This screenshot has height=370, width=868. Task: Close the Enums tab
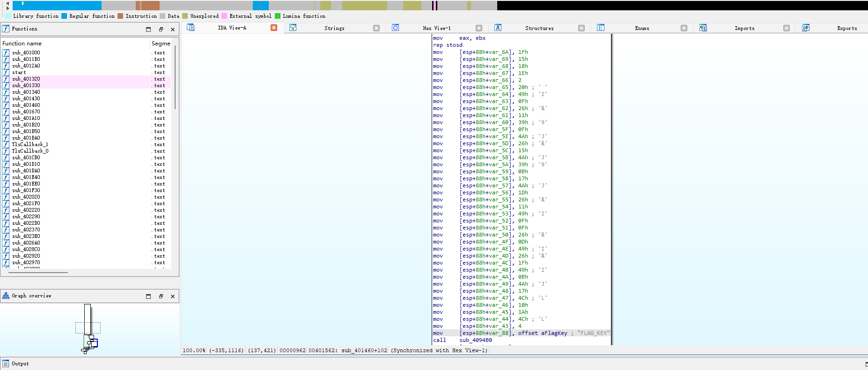[x=684, y=28]
